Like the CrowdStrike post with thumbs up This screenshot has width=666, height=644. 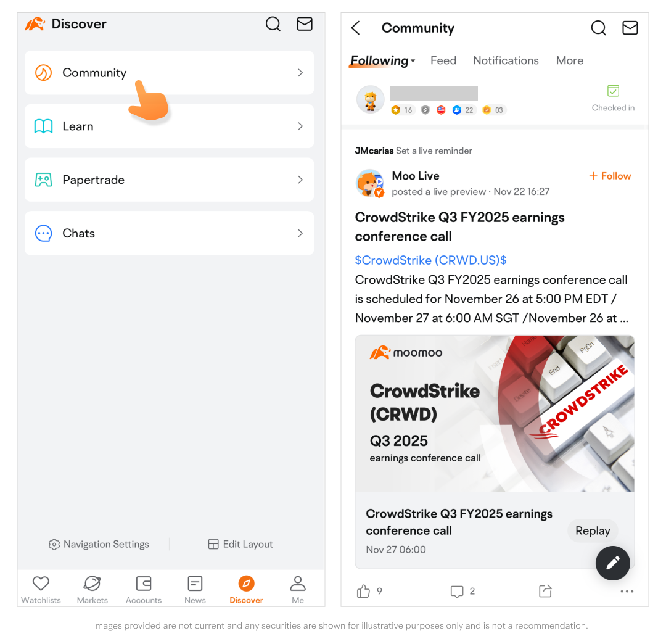363,591
